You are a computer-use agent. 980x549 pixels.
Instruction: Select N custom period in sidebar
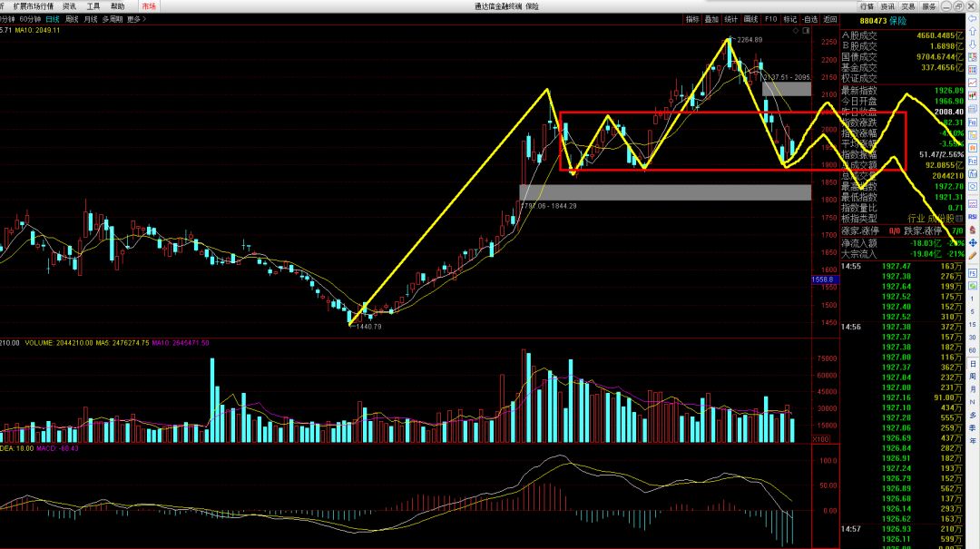coord(973,402)
